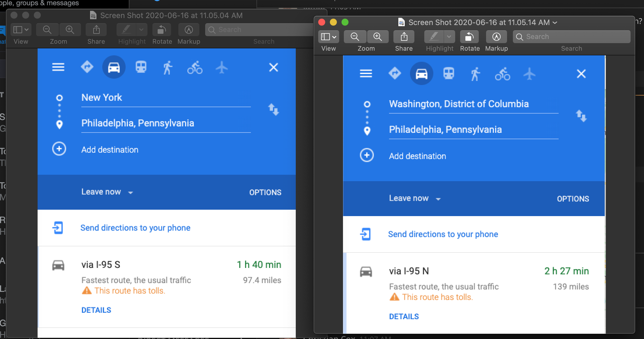Choose cycling mode in the Washington panel
644x339 pixels.
(502, 74)
